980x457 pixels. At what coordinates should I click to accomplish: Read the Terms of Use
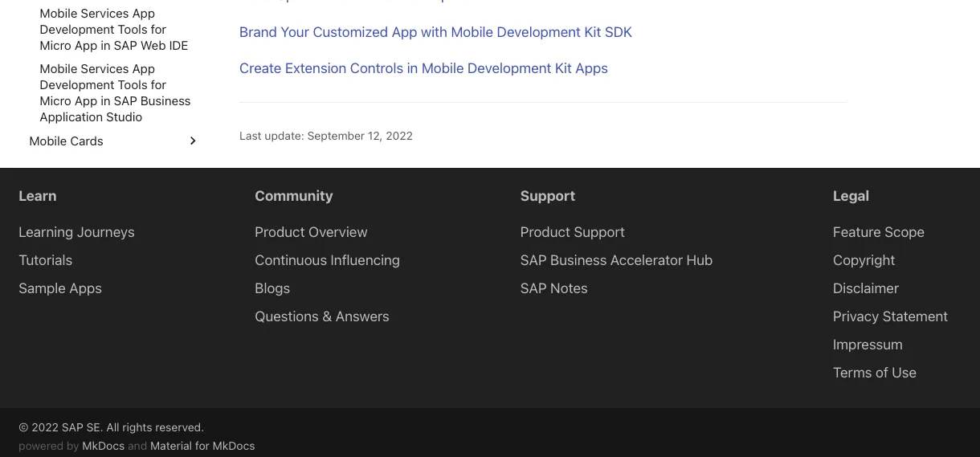[874, 373]
